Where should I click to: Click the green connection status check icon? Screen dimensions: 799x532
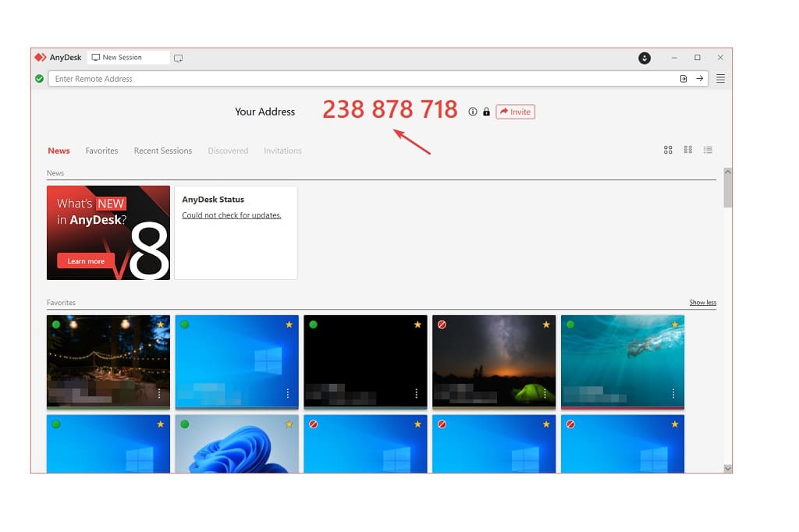click(x=39, y=79)
